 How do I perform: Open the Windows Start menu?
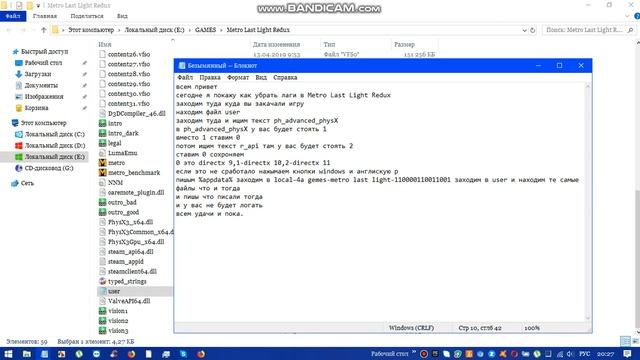pos(8,354)
